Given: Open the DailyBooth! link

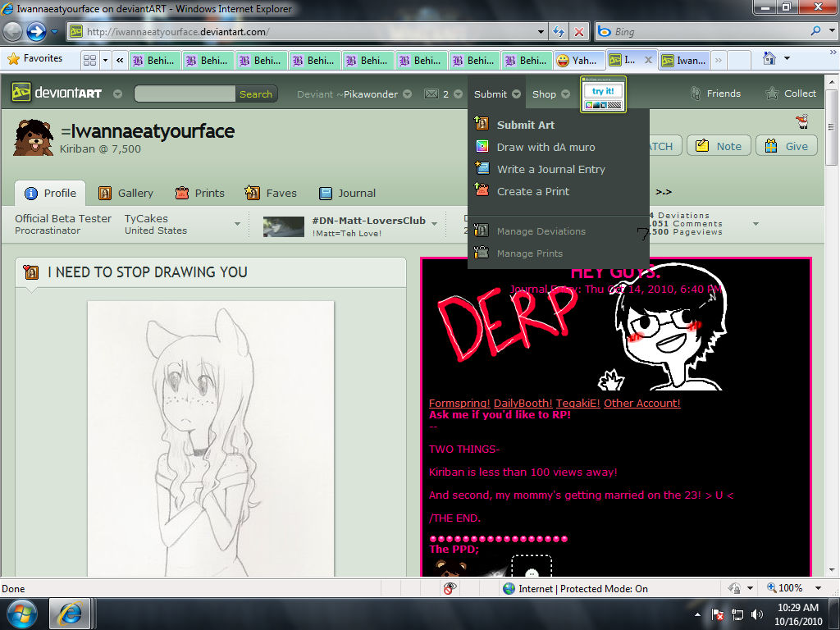Looking at the screenshot, I should (523, 404).
